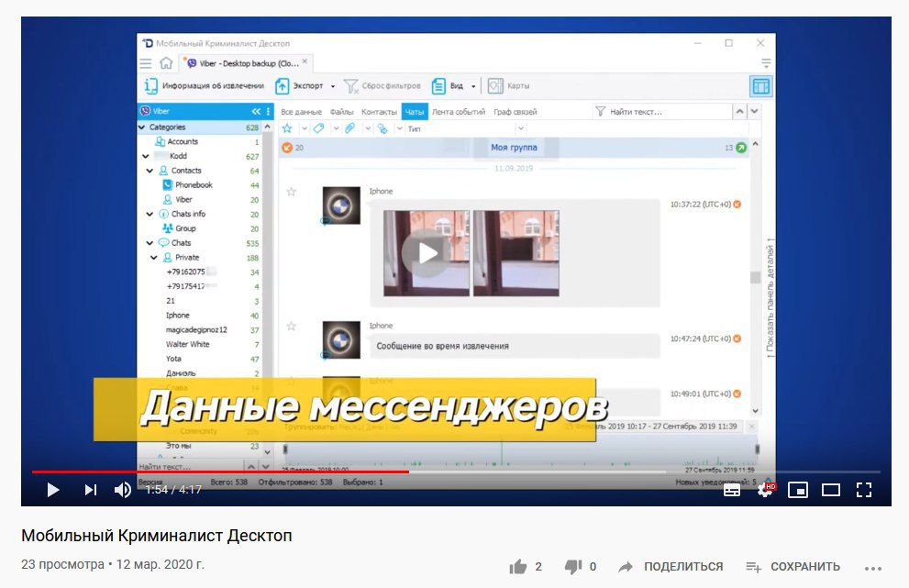This screenshot has height=588, width=909.
Task: Collapse the Private tree node
Action: pos(153,258)
